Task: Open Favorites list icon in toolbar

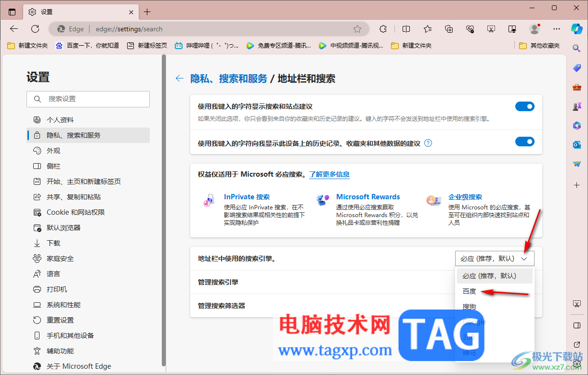Action: [428, 29]
